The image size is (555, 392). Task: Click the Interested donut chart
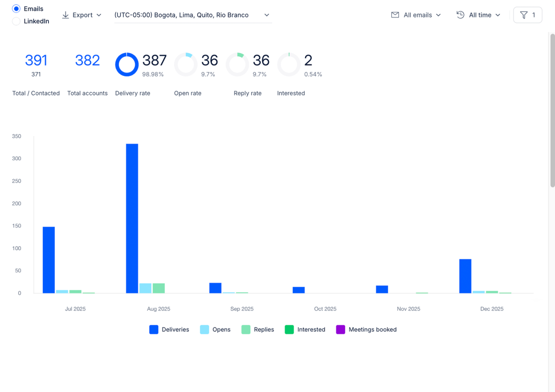pyautogui.click(x=289, y=64)
